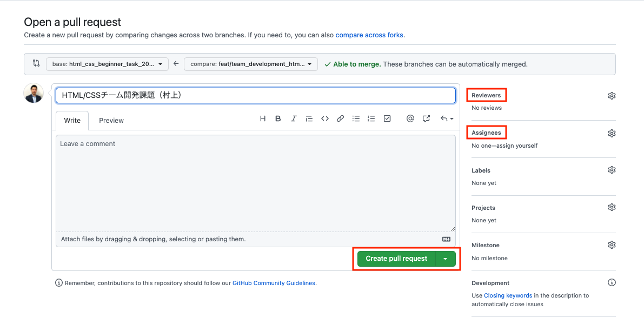
Task: Click the Assignees heading
Action: 486,133
